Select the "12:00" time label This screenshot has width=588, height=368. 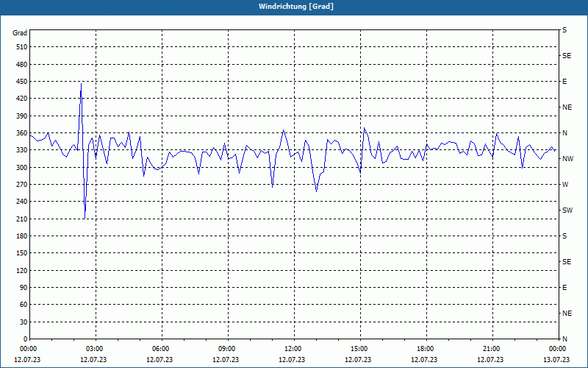tap(293, 349)
